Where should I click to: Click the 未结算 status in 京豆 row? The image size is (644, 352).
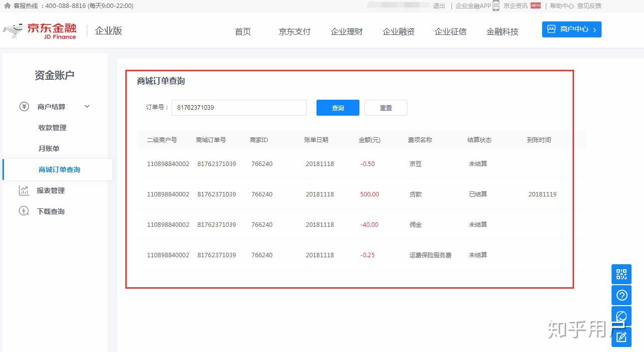478,164
